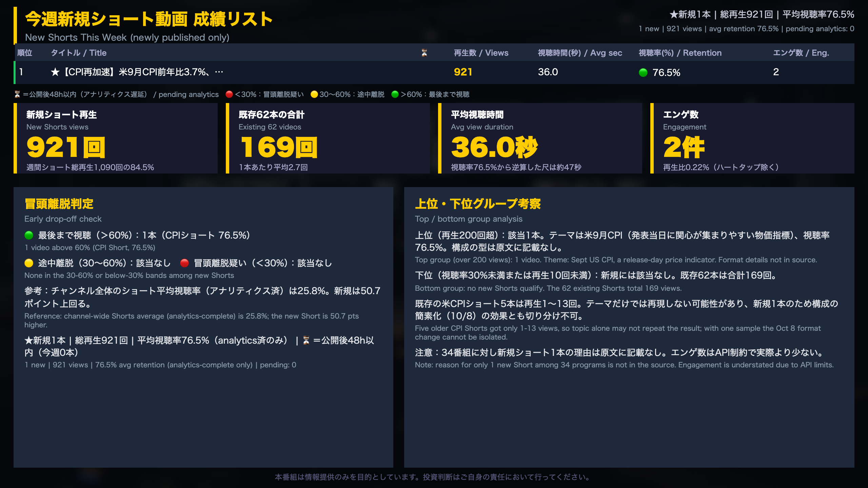Open the 【CPI再加速】米9月CPI row title
Screen dimensions: 868x488
point(137,72)
